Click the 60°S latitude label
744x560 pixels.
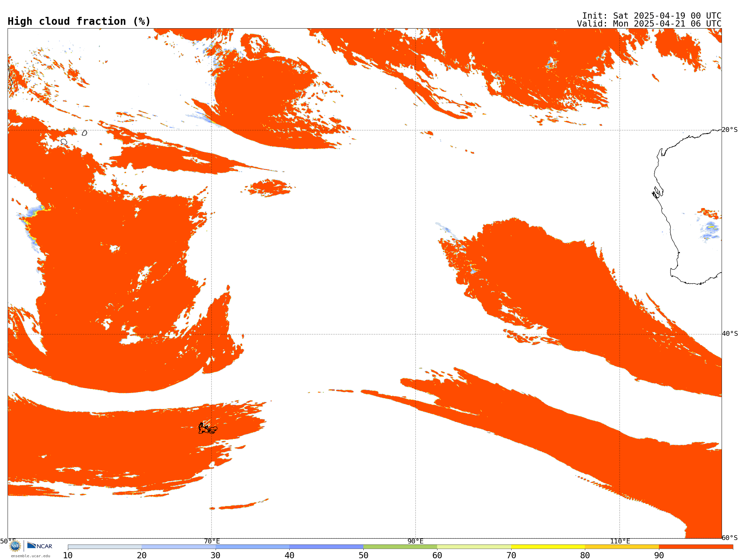click(x=730, y=538)
